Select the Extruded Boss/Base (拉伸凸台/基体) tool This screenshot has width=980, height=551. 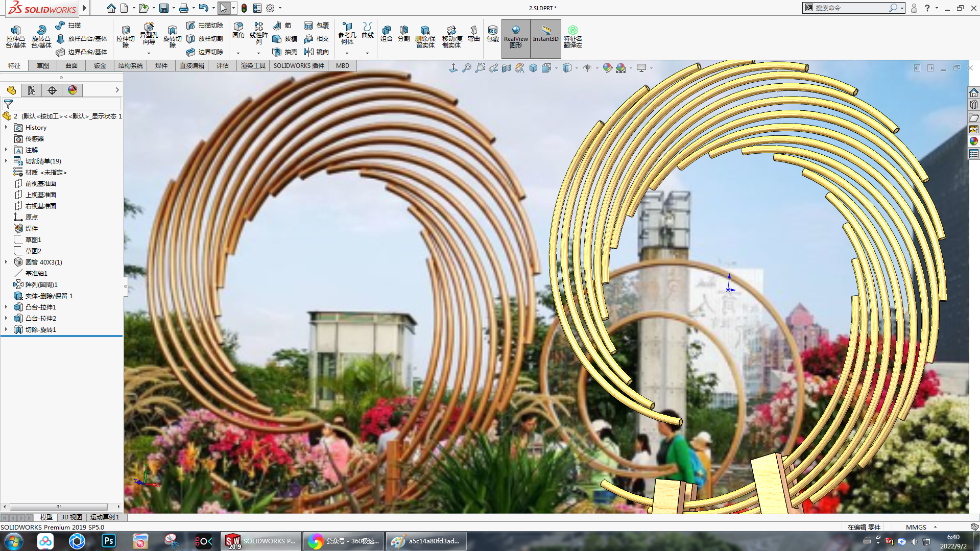[x=16, y=37]
